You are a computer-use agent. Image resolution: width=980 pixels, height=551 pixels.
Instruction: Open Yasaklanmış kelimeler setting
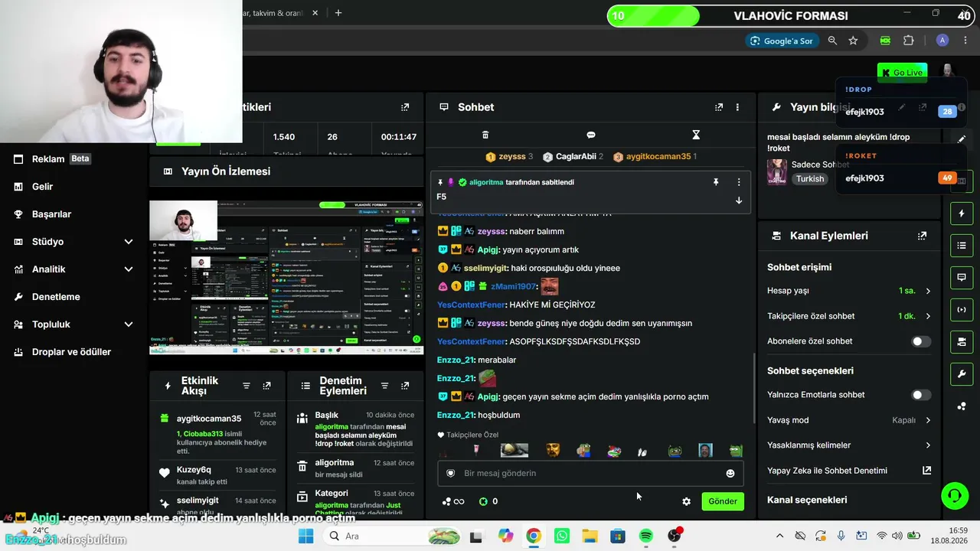pyautogui.click(x=850, y=445)
